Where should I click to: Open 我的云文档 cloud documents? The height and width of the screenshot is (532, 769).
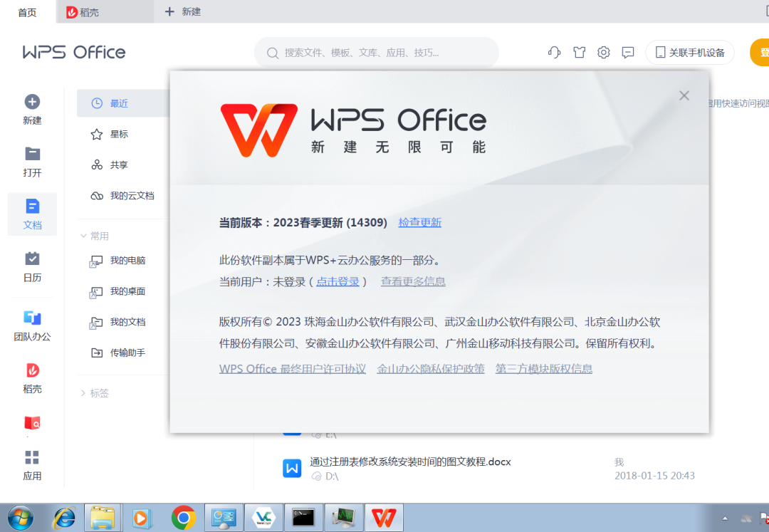coord(123,196)
